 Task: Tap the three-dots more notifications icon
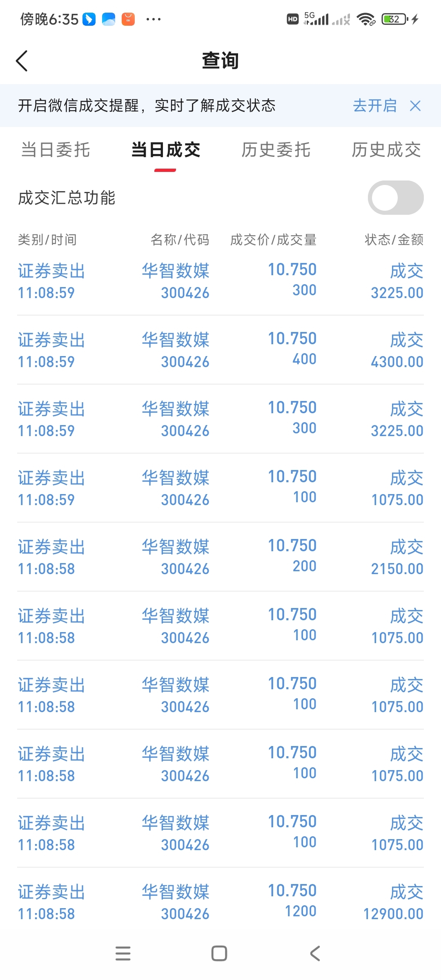153,19
